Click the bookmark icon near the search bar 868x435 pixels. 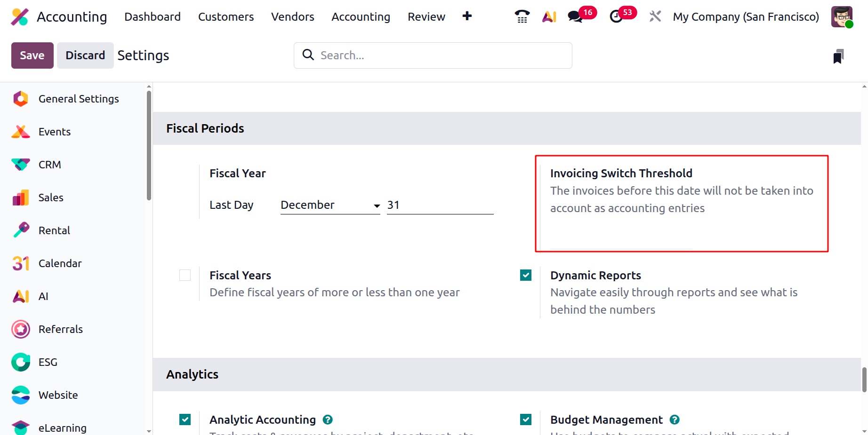[838, 56]
